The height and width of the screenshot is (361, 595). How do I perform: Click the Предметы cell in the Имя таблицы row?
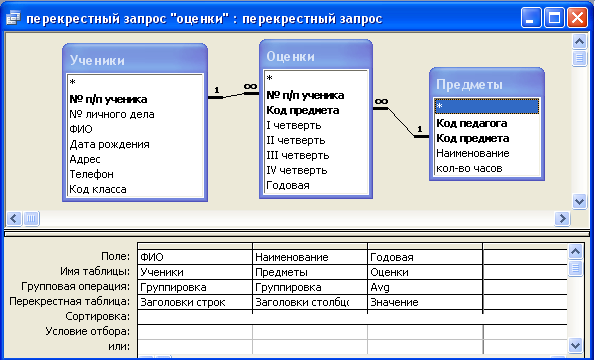[x=310, y=272]
